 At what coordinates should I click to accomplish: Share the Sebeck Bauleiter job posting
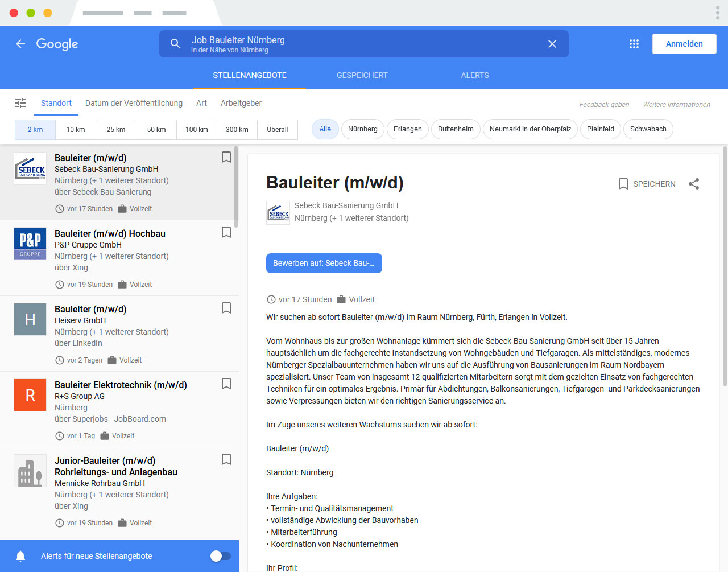pos(694,184)
